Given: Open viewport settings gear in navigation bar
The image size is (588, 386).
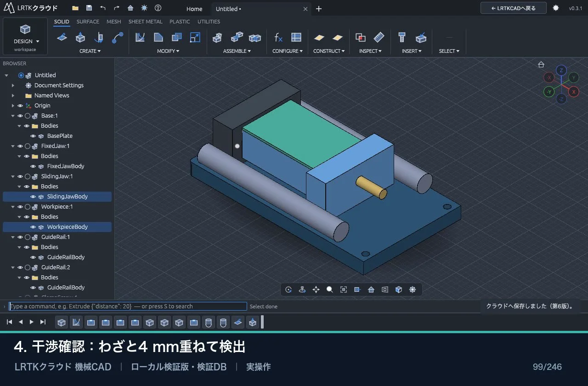Looking at the screenshot, I should point(413,289).
